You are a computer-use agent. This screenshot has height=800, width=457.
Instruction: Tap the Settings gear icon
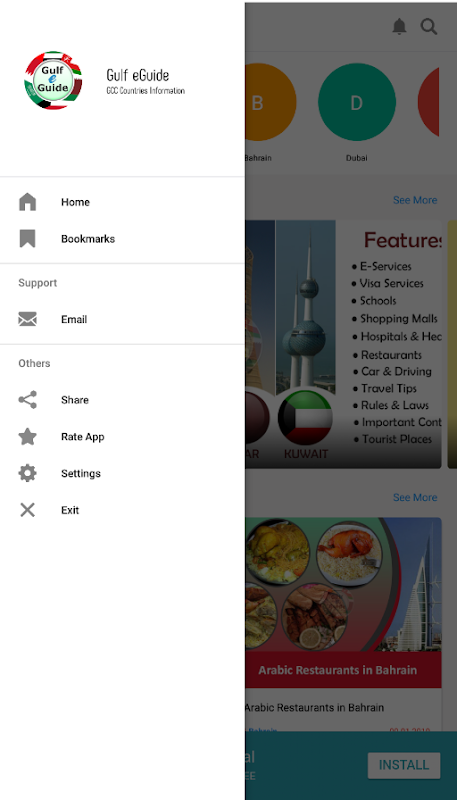pos(28,473)
